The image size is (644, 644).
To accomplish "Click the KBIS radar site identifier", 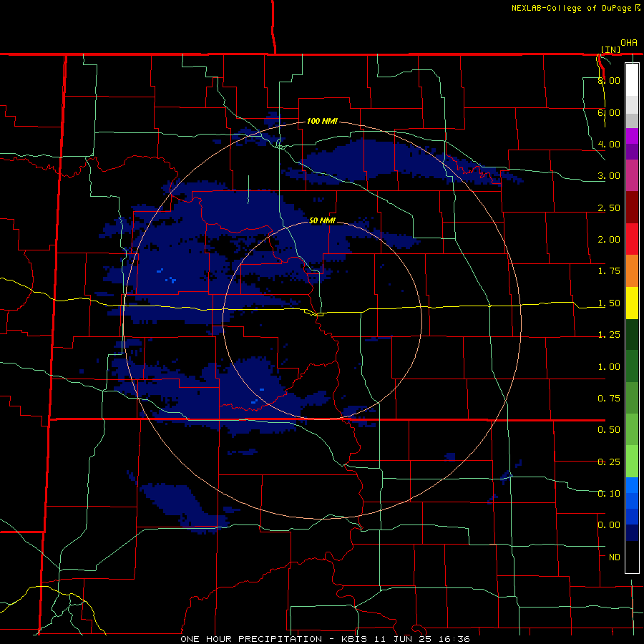I will [x=355, y=639].
